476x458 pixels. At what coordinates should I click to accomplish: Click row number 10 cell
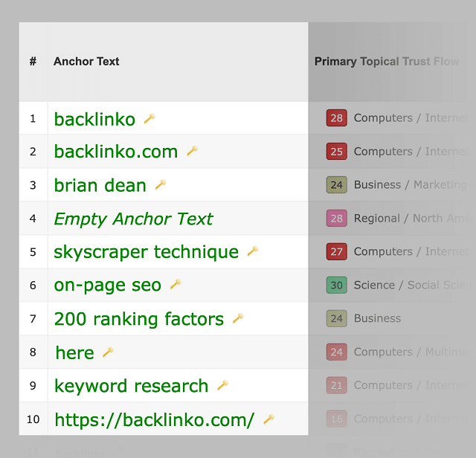(33, 419)
